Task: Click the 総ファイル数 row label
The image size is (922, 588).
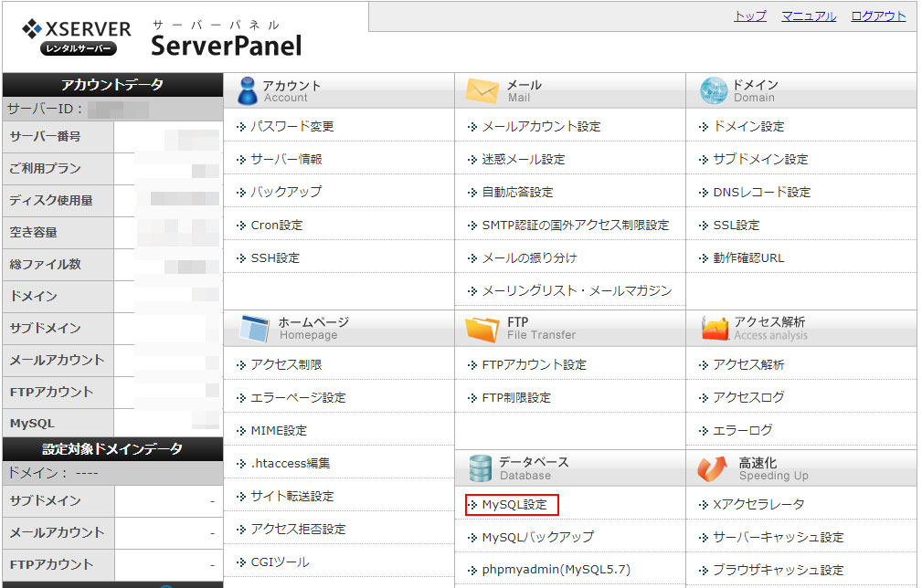Action: [x=46, y=265]
